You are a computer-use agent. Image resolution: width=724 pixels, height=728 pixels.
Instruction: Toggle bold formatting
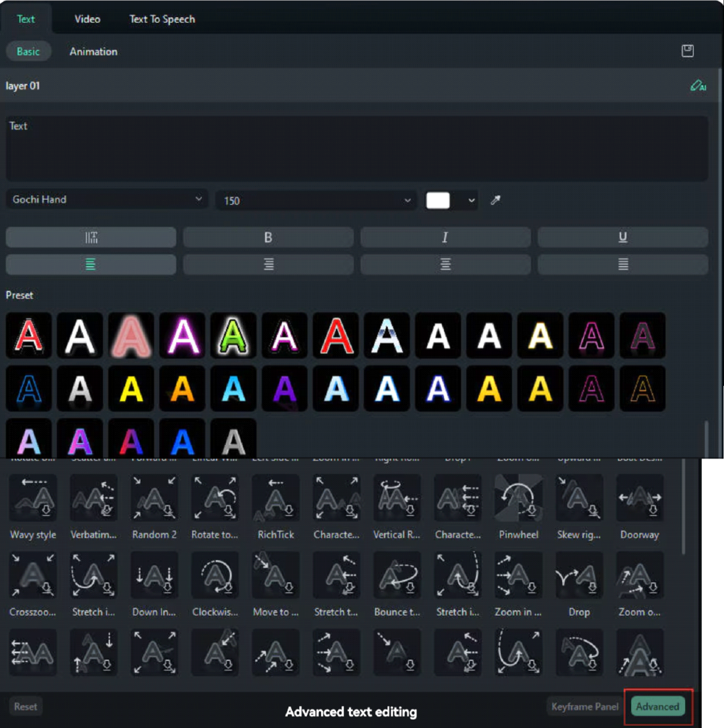click(x=269, y=237)
